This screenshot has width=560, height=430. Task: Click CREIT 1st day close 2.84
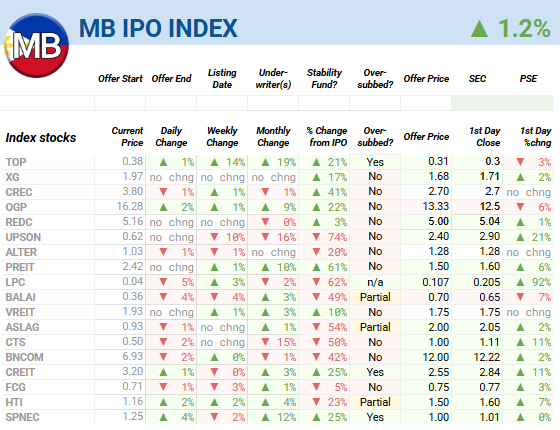[490, 372]
